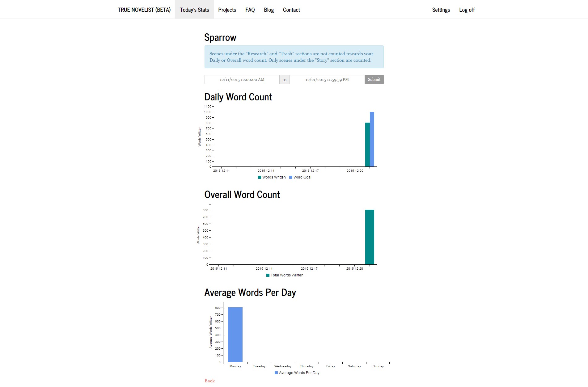The width and height of the screenshot is (588, 387).
Task: Click the 2015-12-11 label in Daily chart
Action: pos(222,171)
